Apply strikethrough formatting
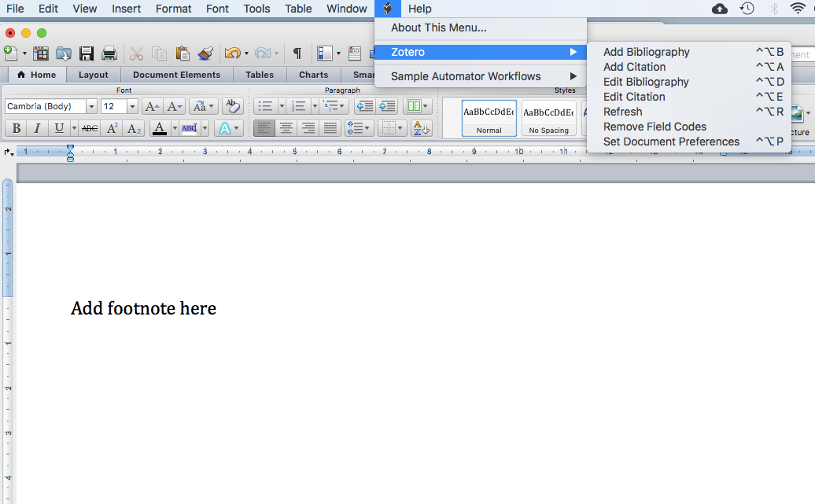The image size is (815, 504). coord(90,128)
